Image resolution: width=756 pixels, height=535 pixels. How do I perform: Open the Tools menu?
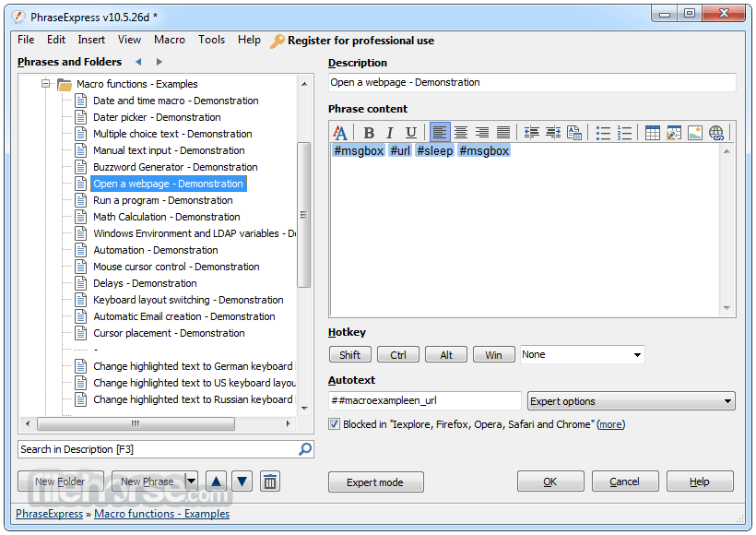click(x=212, y=40)
